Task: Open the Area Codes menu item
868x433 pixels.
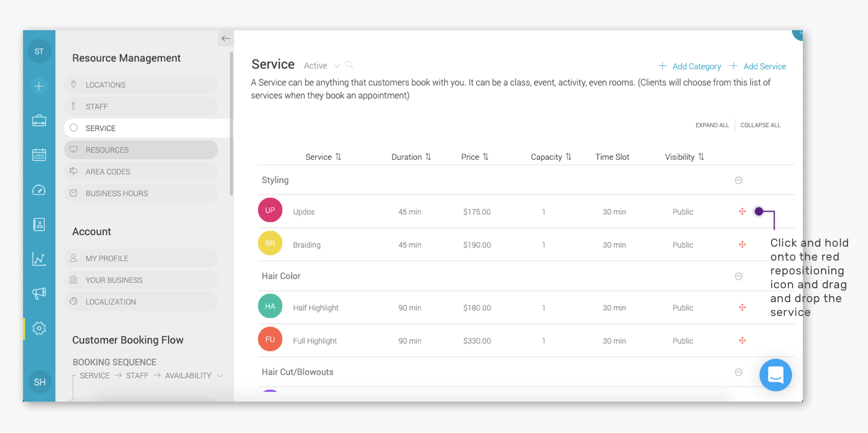Action: (141, 172)
